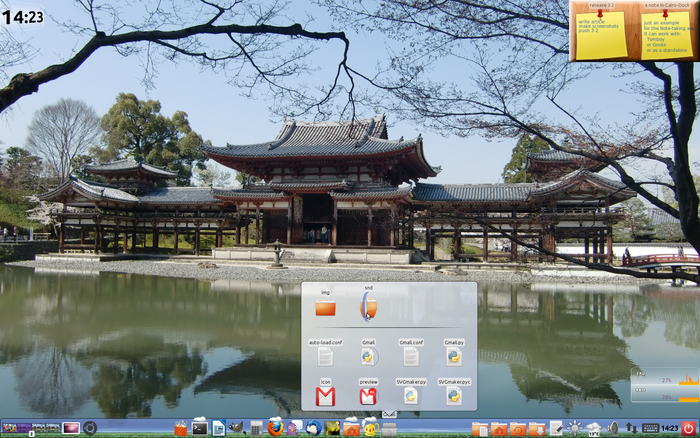Click the Gmail icon image file
Viewport: 700px width, 438px height.
pyautogui.click(x=325, y=397)
